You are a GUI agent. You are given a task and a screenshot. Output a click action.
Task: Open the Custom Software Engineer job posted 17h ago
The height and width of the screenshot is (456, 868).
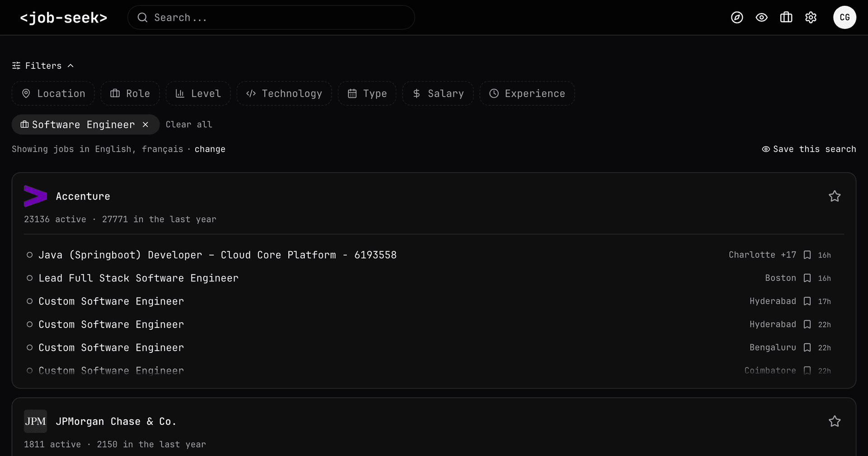(x=111, y=301)
